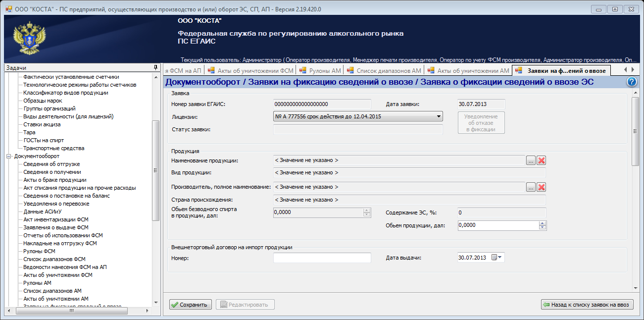Image resolution: width=644 pixels, height=320 pixels.
Task: Save the request with the Сохранить button
Action: (191, 305)
